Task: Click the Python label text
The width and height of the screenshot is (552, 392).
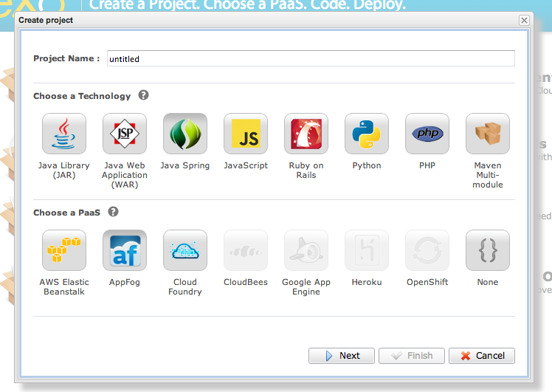Action: tap(367, 165)
